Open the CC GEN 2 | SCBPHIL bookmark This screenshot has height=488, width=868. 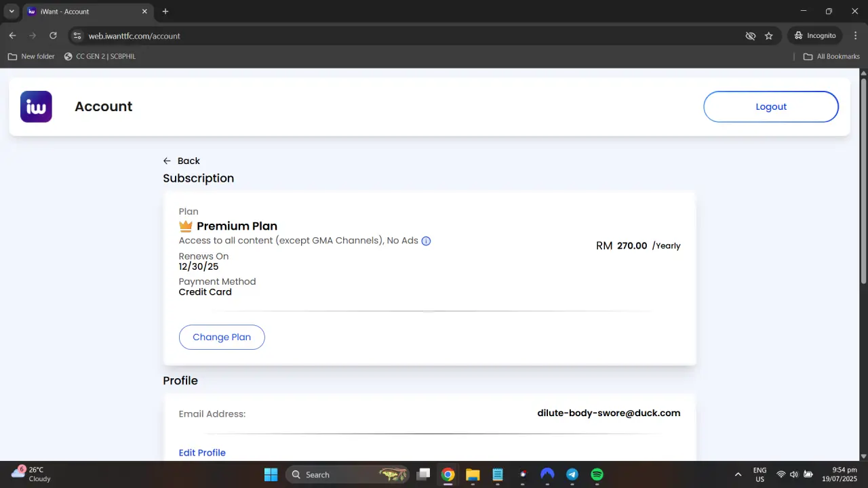pos(100,56)
